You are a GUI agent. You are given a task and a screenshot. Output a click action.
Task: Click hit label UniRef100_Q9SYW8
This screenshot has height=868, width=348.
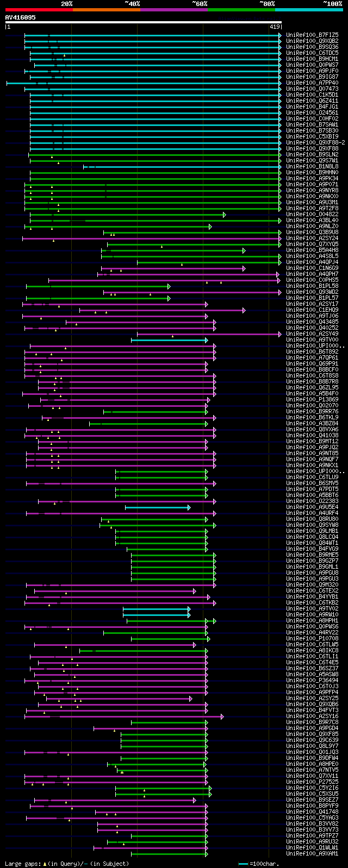pyautogui.click(x=312, y=525)
